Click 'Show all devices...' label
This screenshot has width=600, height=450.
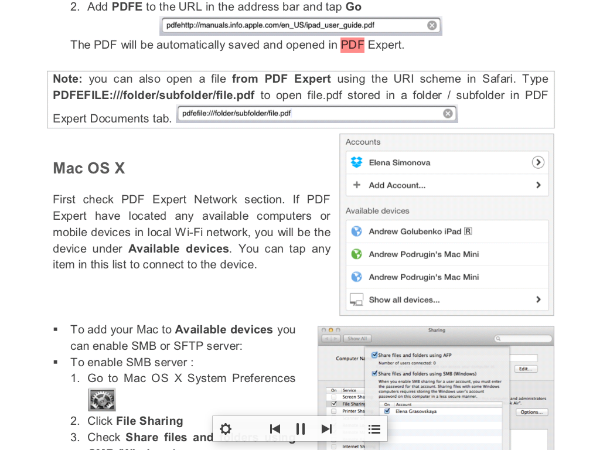[x=404, y=300]
